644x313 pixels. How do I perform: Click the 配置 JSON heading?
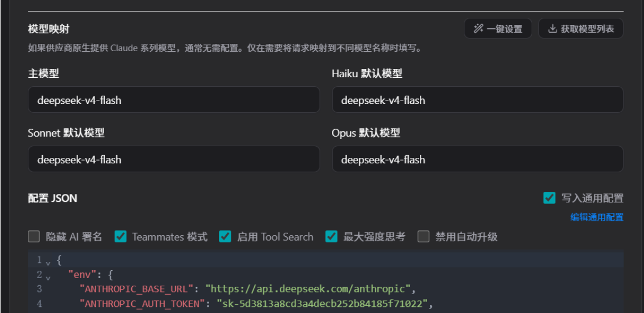pos(53,198)
